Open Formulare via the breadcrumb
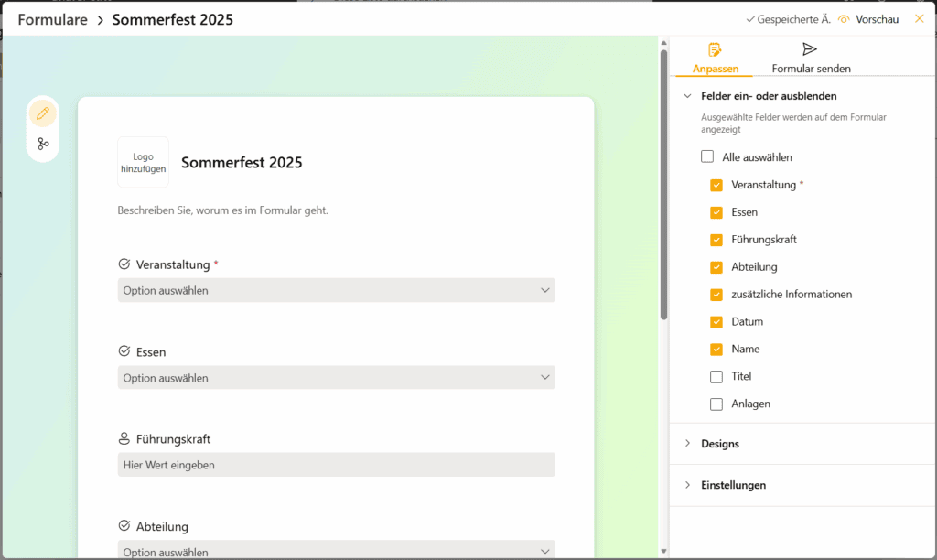 point(52,18)
